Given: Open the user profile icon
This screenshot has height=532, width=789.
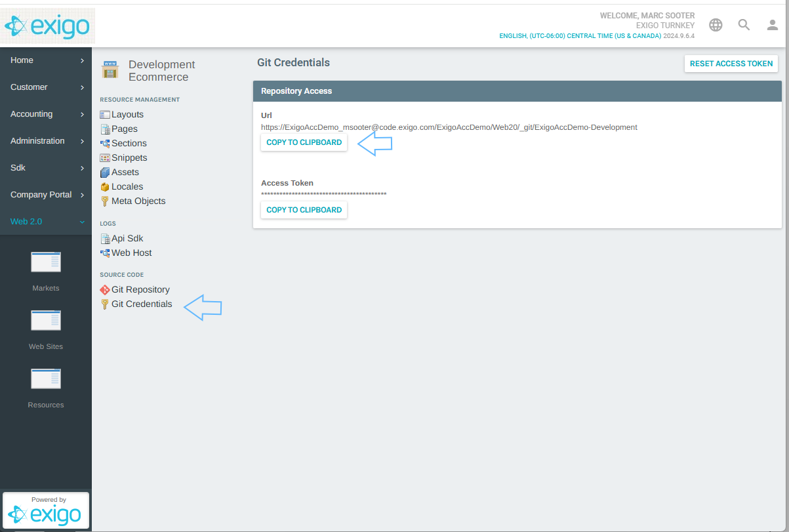Looking at the screenshot, I should tap(771, 24).
